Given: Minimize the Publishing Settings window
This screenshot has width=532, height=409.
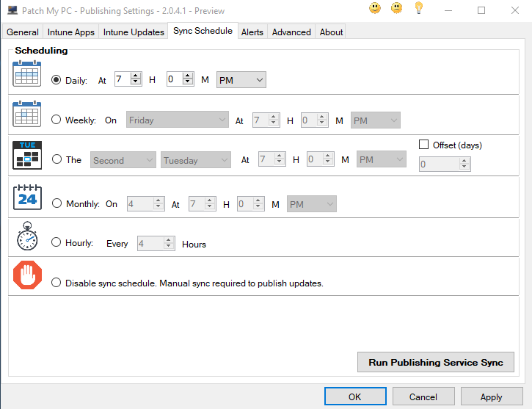Looking at the screenshot, I should click(x=448, y=10).
